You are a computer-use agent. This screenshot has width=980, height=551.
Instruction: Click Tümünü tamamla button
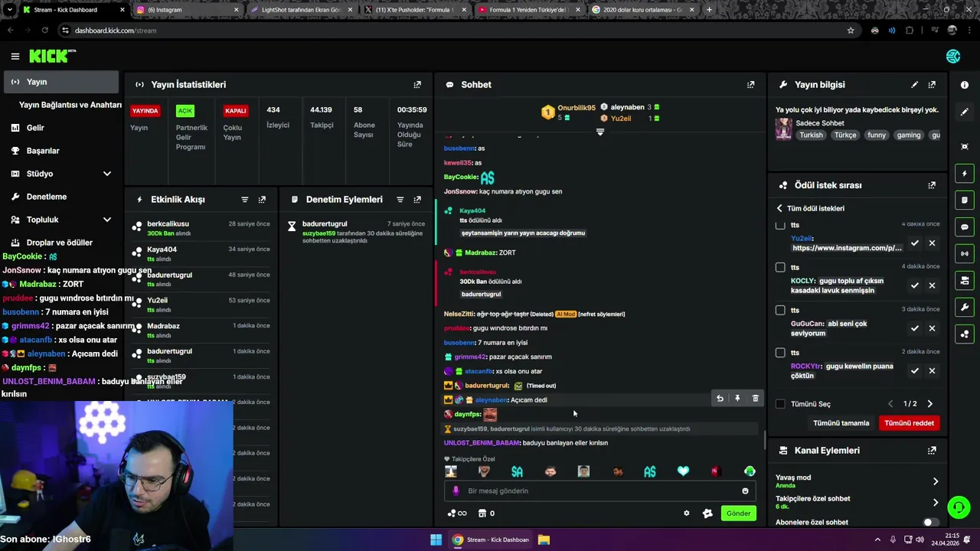841,423
